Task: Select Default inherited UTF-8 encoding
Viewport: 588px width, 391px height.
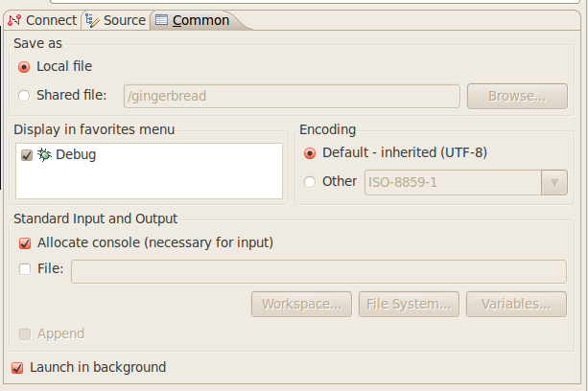Action: click(x=310, y=152)
